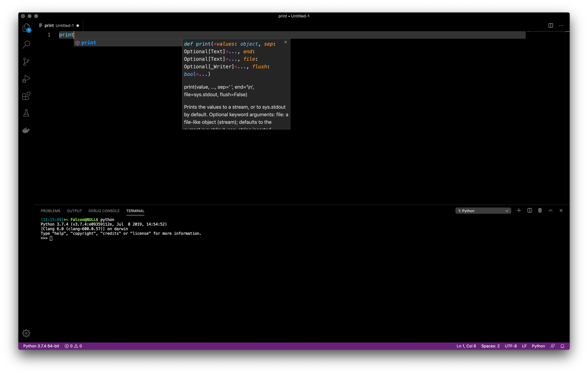The height and width of the screenshot is (374, 588).
Task: Select Python language mode in status bar
Action: pyautogui.click(x=538, y=346)
